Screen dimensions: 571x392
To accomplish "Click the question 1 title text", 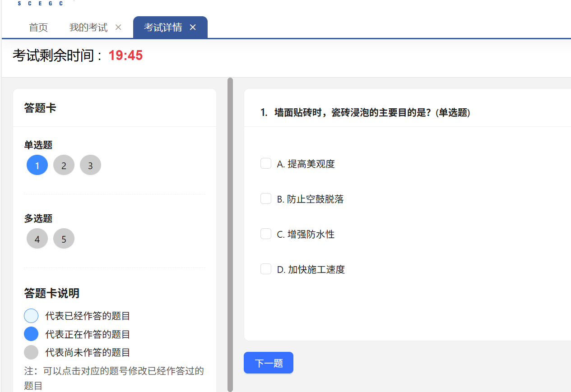I will [x=366, y=113].
